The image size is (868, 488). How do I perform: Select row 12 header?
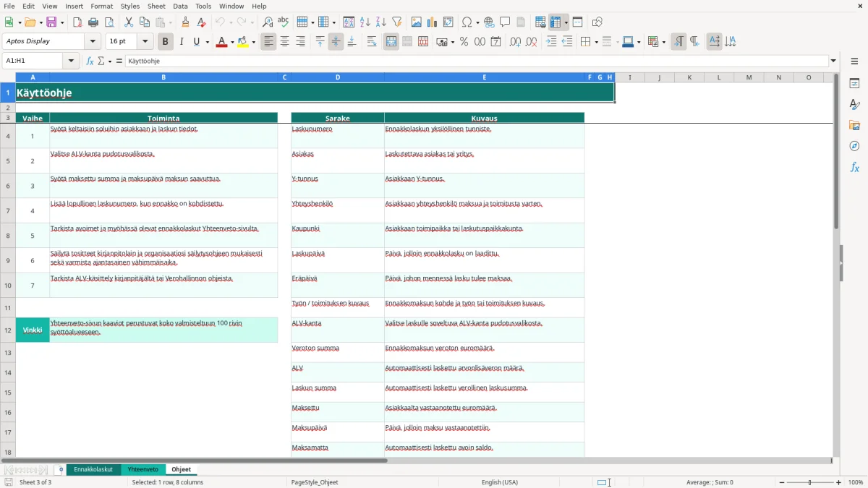point(8,330)
